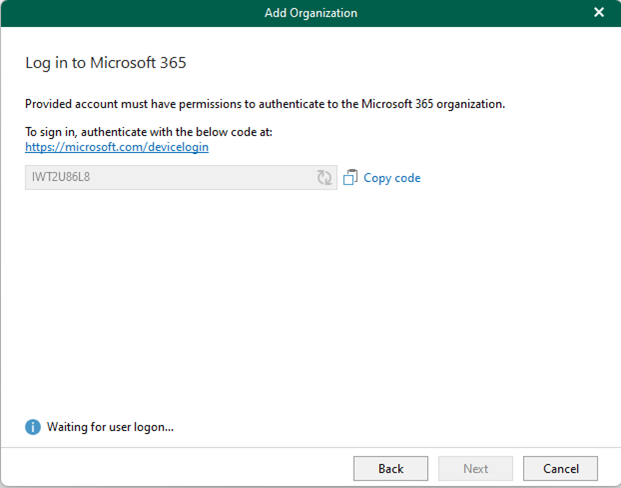The height and width of the screenshot is (488, 621).
Task: Click the Add Organization title bar
Action: click(310, 13)
